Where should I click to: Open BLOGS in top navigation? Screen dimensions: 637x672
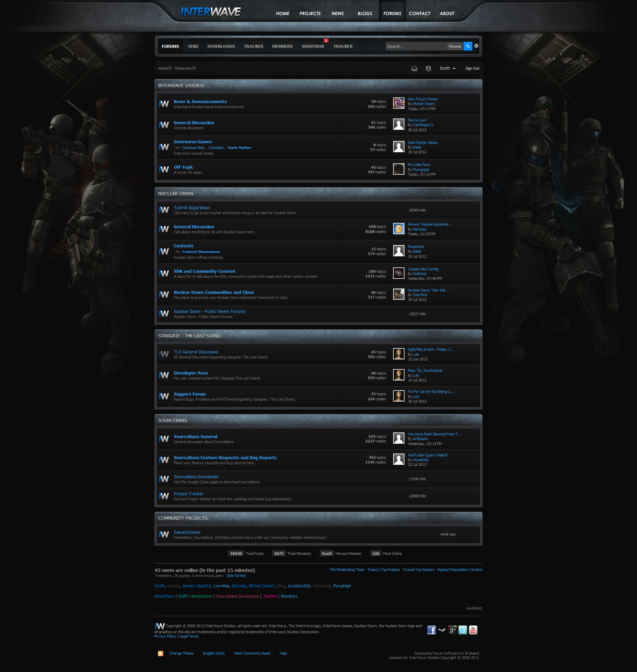click(x=365, y=14)
